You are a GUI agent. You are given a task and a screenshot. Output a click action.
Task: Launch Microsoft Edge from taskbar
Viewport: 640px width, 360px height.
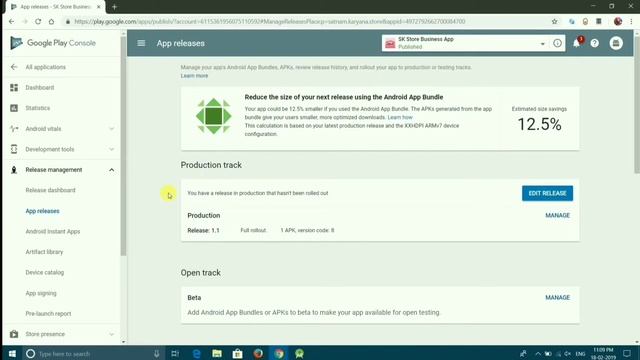pos(196,353)
